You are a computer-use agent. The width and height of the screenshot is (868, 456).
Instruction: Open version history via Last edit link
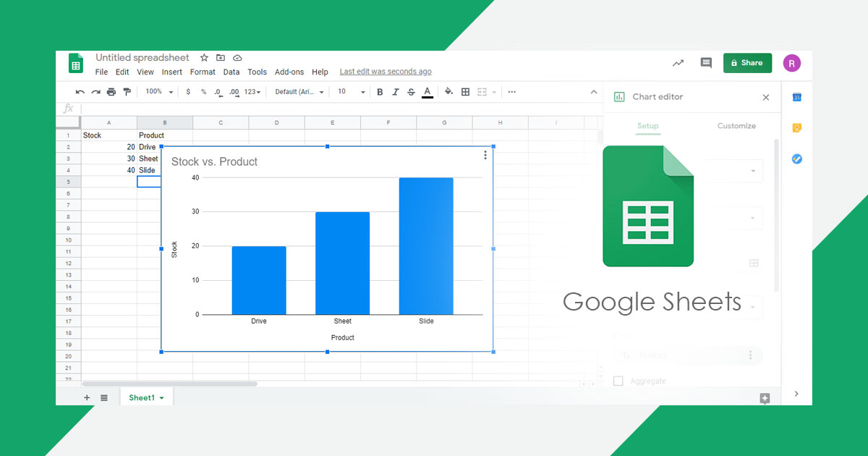click(386, 72)
